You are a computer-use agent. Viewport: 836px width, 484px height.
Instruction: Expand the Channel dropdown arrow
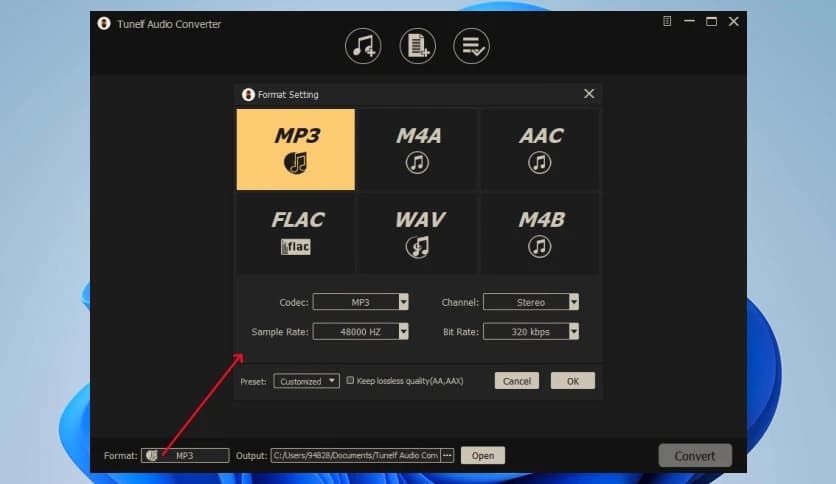pos(574,302)
